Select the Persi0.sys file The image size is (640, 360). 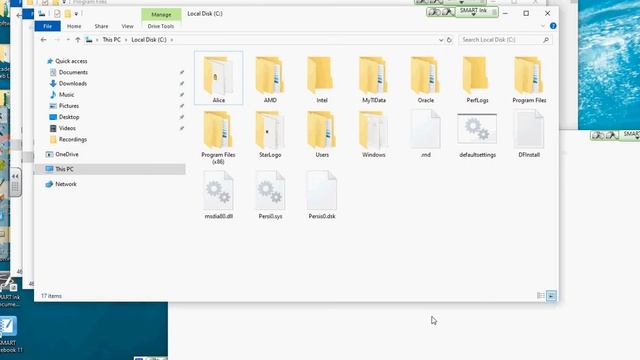tap(270, 195)
